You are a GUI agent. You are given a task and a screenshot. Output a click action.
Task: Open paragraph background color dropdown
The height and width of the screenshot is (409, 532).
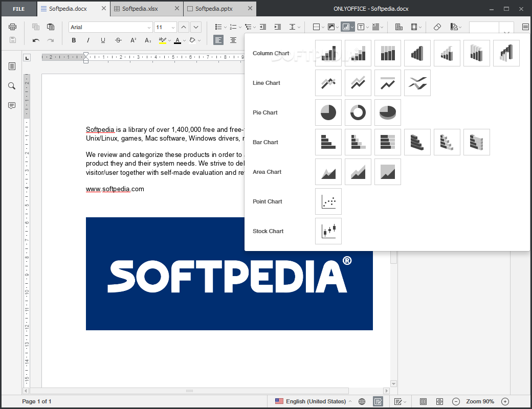(199, 41)
